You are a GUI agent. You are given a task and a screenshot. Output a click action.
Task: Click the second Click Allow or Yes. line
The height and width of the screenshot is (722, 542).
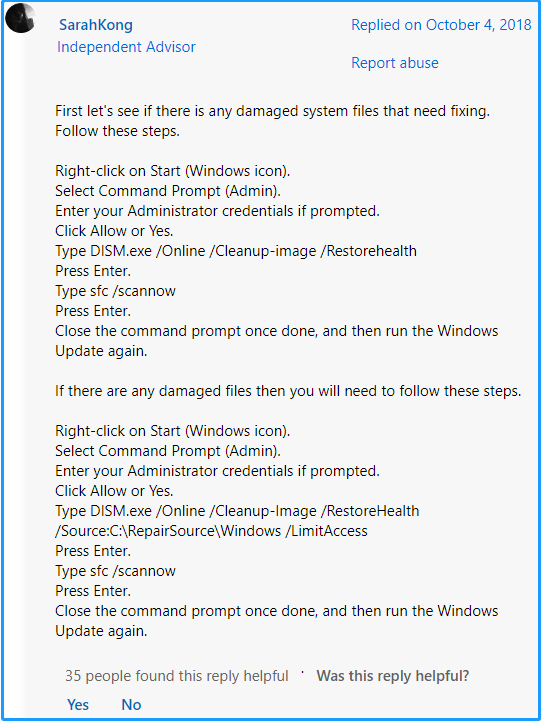click(x=114, y=491)
